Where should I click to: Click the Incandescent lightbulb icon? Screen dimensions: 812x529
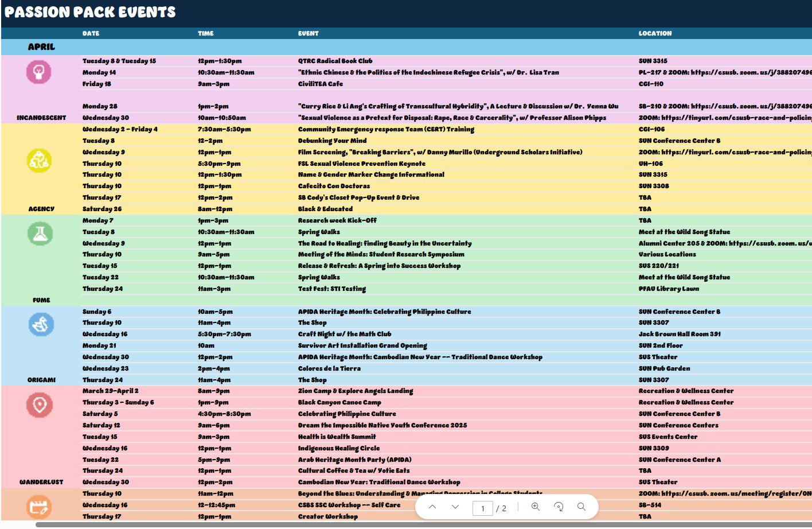pyautogui.click(x=39, y=72)
